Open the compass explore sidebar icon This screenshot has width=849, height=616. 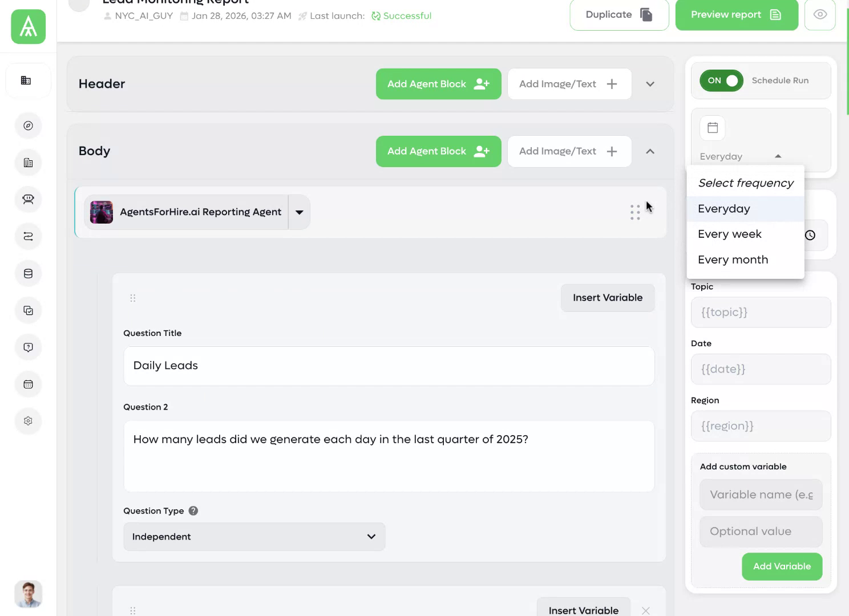tap(28, 125)
